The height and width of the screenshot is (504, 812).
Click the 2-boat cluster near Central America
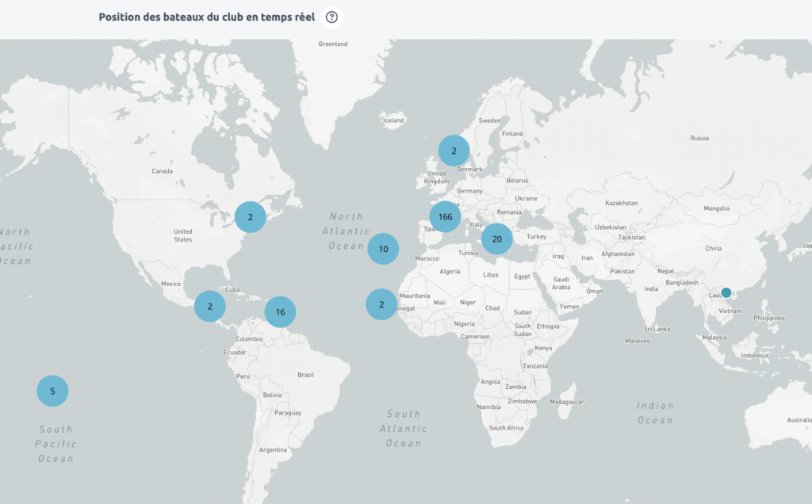click(210, 306)
